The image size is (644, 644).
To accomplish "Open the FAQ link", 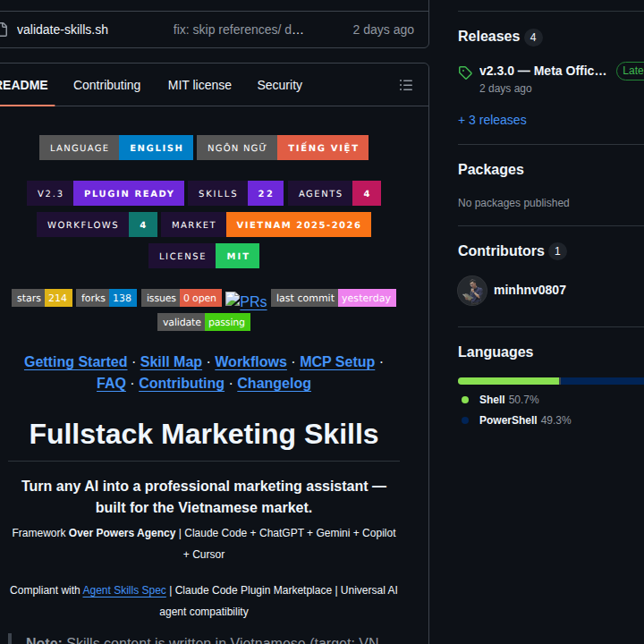I will (111, 383).
